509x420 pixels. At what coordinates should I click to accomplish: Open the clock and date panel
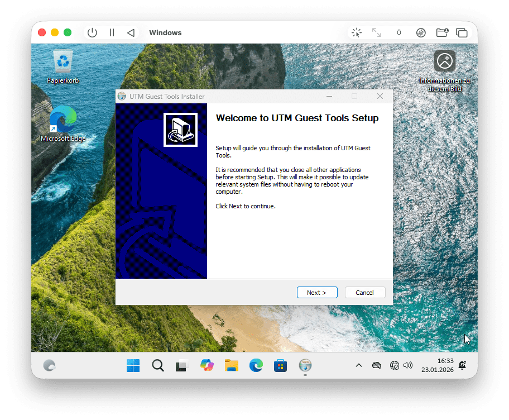pyautogui.click(x=445, y=365)
